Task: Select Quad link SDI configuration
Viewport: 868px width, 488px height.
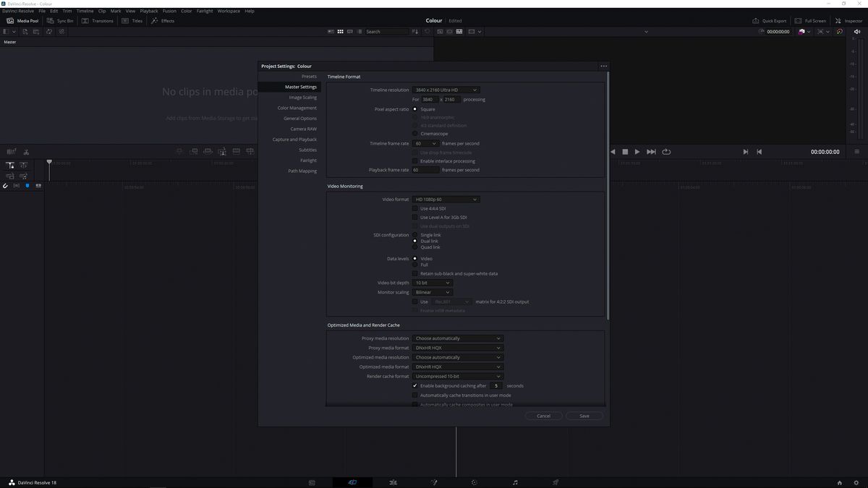Action: (415, 247)
